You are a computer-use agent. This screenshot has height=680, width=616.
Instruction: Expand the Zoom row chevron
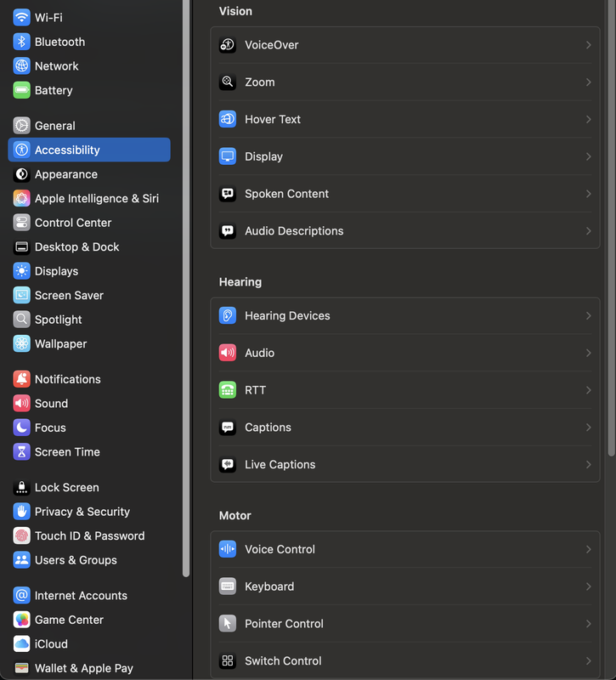click(588, 82)
